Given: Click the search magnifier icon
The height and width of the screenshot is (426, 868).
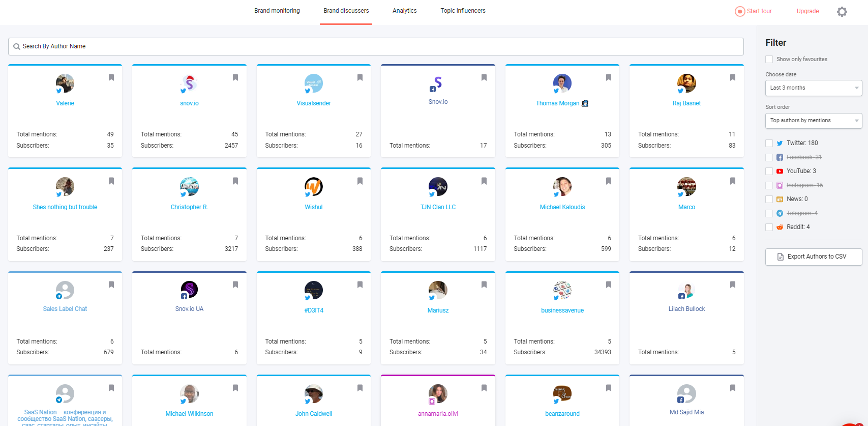Looking at the screenshot, I should point(17,46).
